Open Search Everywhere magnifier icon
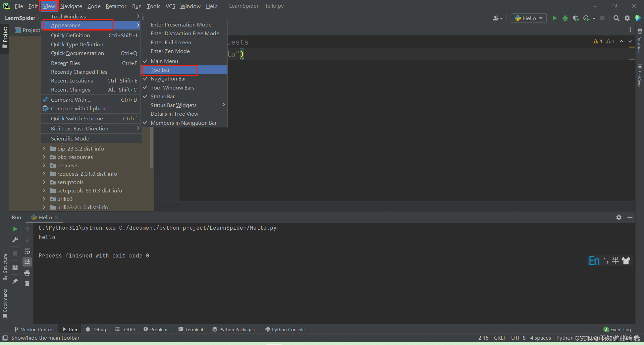Viewport: 644px width, 345px height. (616, 18)
